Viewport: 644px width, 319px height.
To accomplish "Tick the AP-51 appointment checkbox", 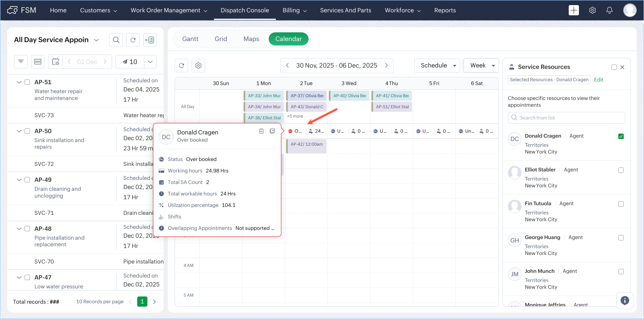I will 27,82.
